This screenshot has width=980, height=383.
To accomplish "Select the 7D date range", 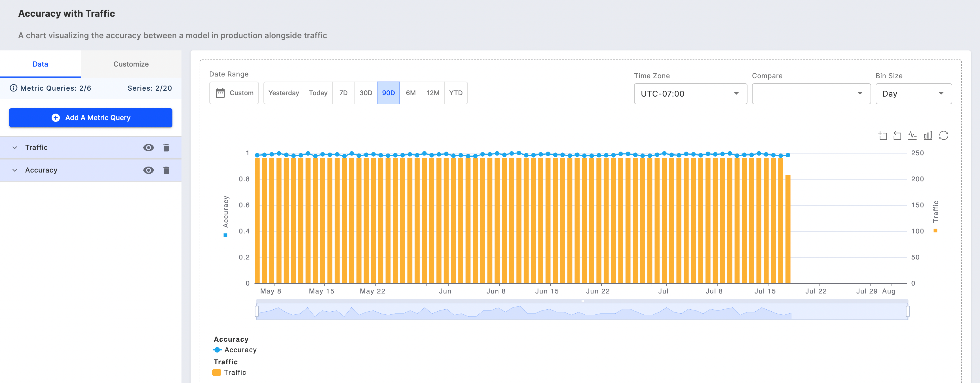I will pos(343,93).
